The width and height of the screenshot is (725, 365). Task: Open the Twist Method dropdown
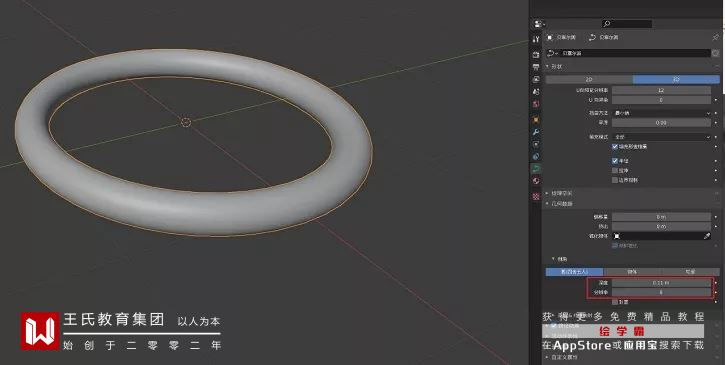(662, 113)
